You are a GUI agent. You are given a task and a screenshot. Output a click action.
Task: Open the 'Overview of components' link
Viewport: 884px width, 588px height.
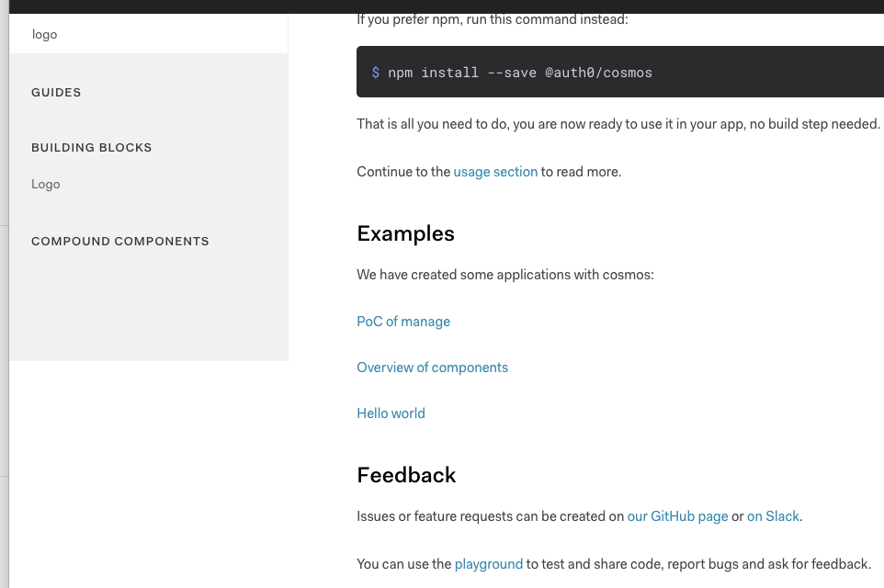point(433,367)
